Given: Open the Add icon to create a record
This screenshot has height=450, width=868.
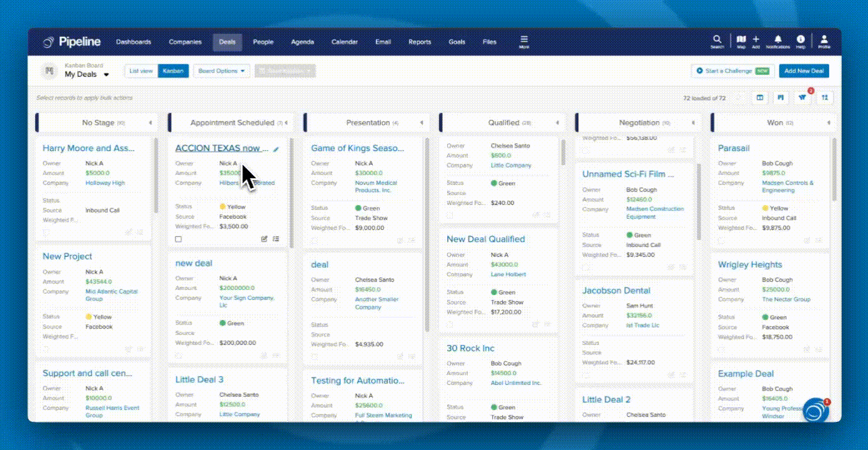Looking at the screenshot, I should 756,39.
